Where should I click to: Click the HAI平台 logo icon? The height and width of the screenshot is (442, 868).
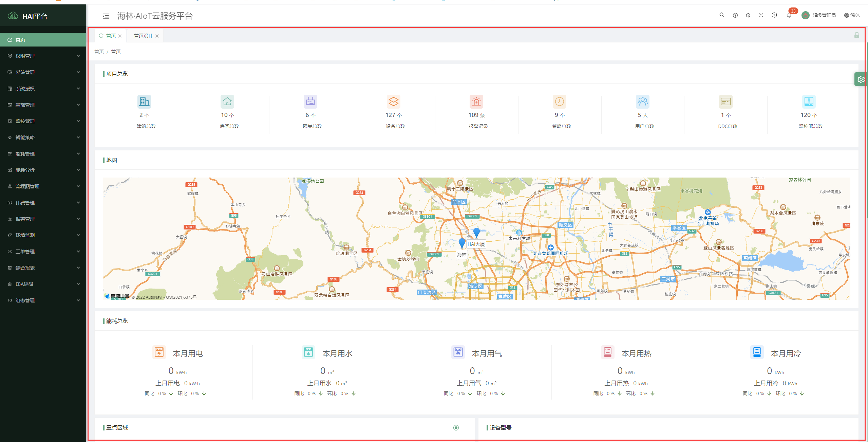click(x=13, y=16)
